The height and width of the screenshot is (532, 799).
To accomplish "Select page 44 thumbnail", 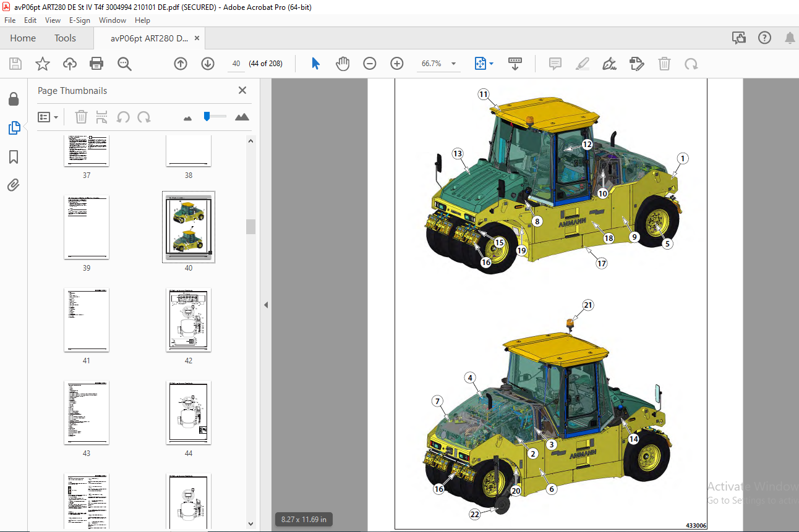I will [189, 413].
